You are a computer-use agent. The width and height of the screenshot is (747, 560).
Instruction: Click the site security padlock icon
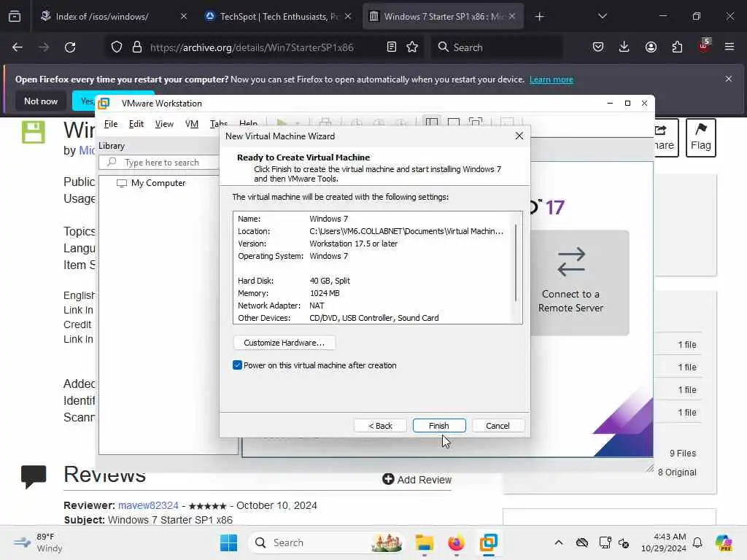[x=137, y=47]
